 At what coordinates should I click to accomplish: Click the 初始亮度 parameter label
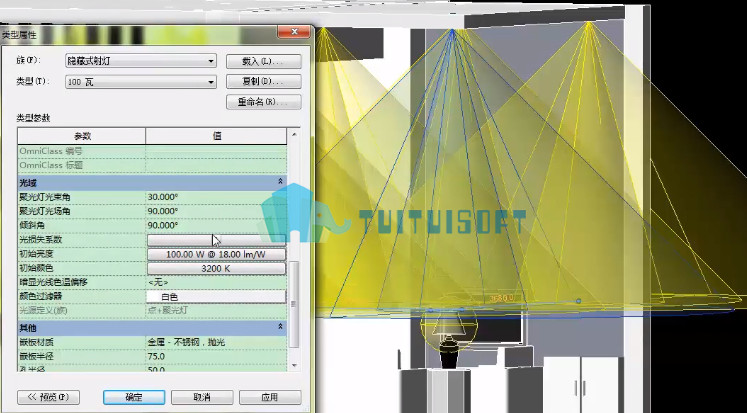[x=36, y=254]
